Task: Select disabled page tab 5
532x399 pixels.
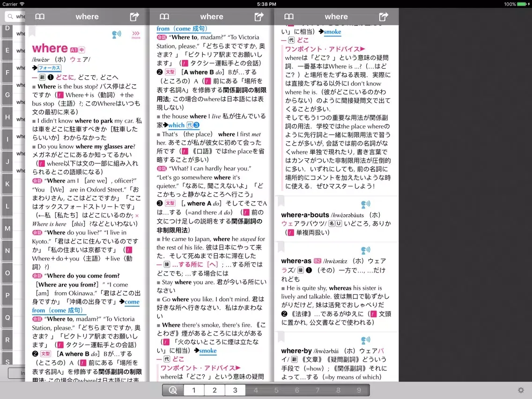Action: pos(276,390)
